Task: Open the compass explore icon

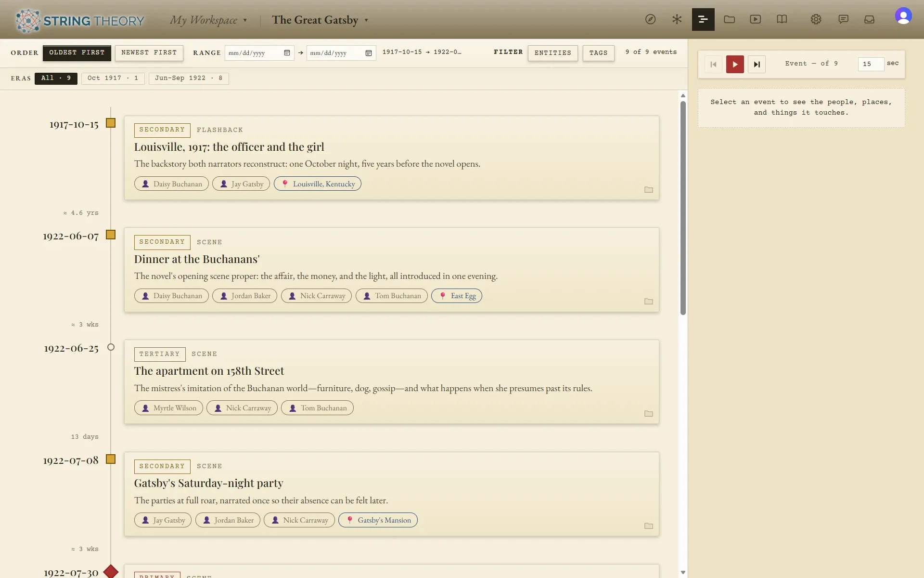Action: [650, 19]
